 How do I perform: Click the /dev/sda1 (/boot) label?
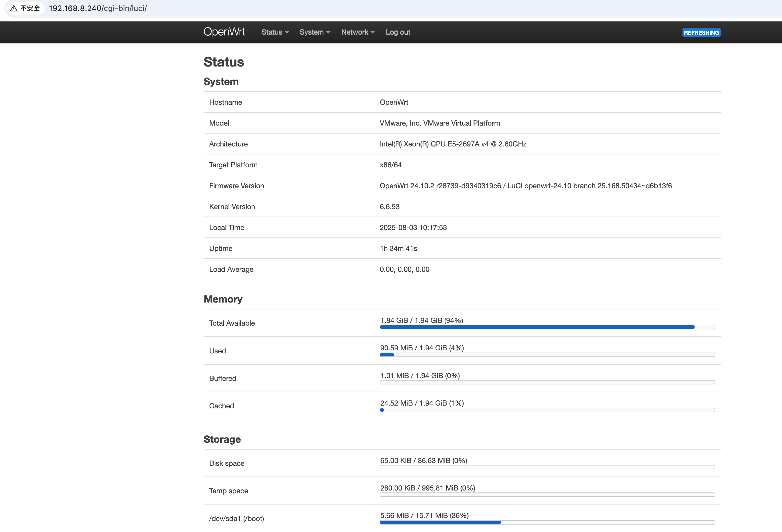(x=236, y=519)
